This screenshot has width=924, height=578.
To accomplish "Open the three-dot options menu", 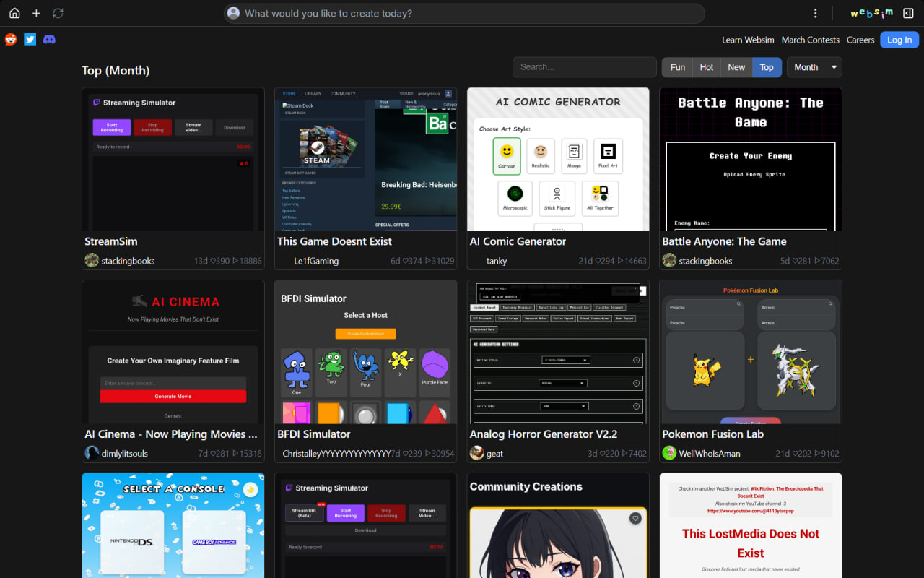I will coord(815,13).
